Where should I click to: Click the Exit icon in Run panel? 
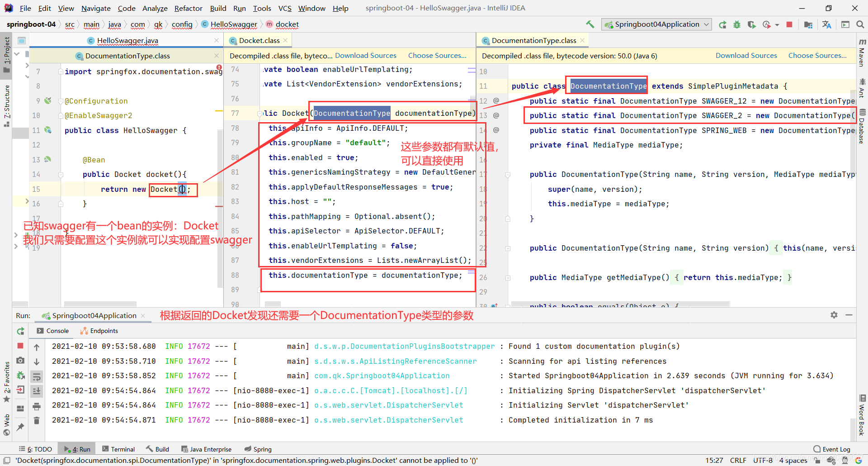click(x=20, y=390)
